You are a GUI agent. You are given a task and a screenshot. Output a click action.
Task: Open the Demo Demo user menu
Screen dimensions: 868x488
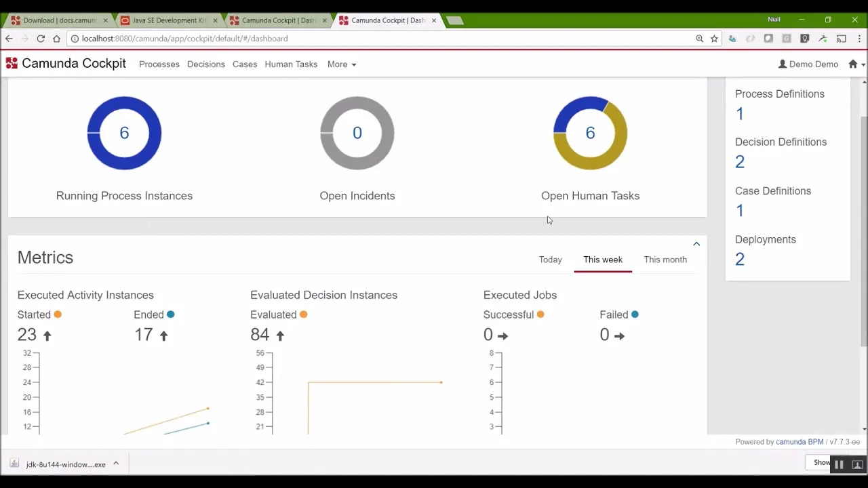click(x=808, y=64)
